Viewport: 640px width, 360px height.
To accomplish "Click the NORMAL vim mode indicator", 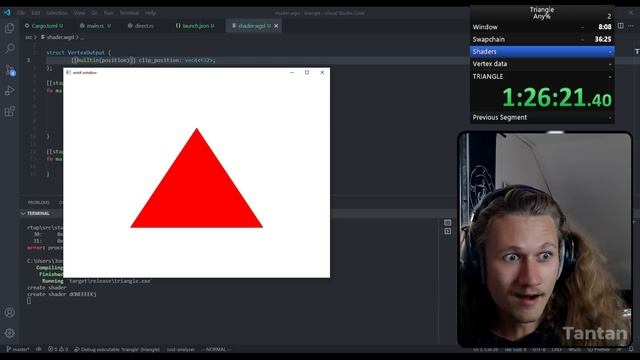I will tap(216, 349).
